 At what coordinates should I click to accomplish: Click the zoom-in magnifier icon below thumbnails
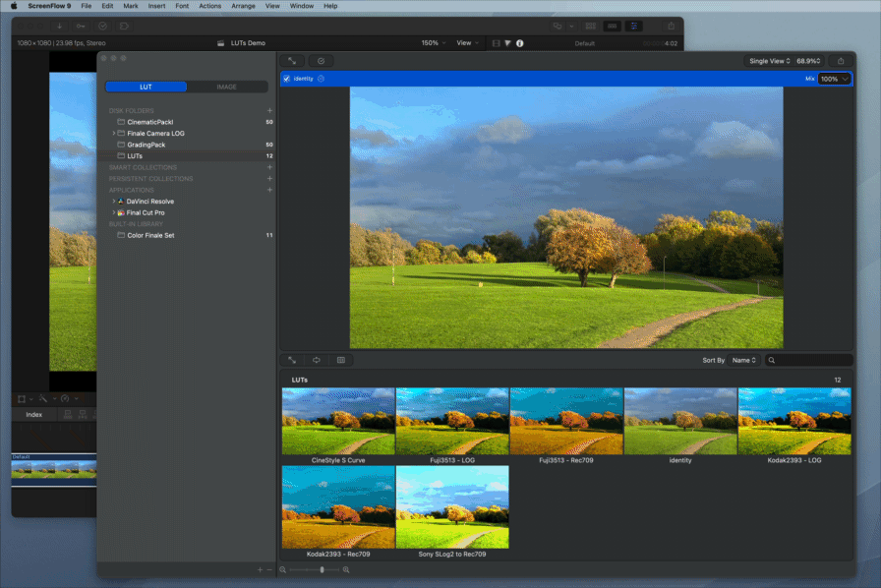(x=346, y=569)
